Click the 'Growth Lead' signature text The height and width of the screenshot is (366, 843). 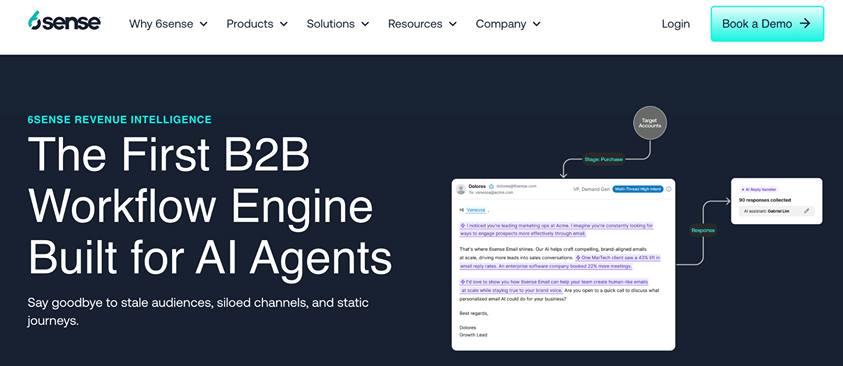click(x=474, y=334)
